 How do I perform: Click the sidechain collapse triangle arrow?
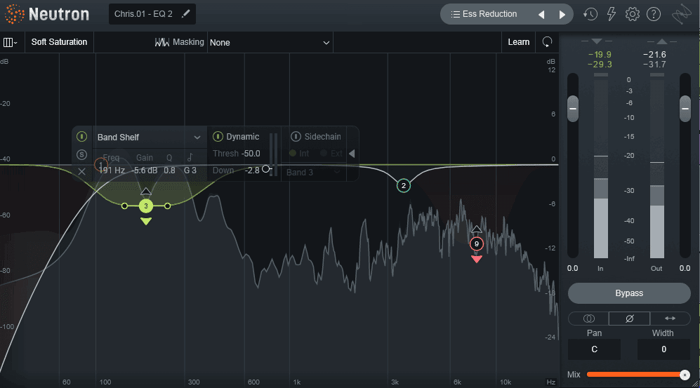[352, 154]
